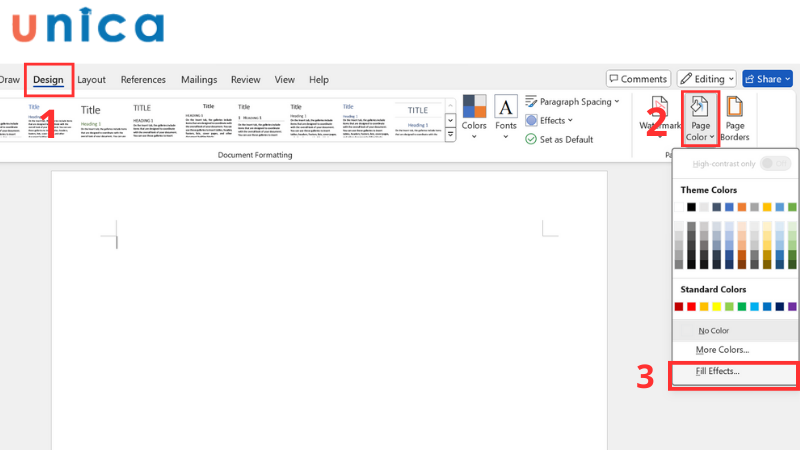This screenshot has width=800, height=450.
Task: Open the theme Colors gallery
Action: (x=474, y=117)
